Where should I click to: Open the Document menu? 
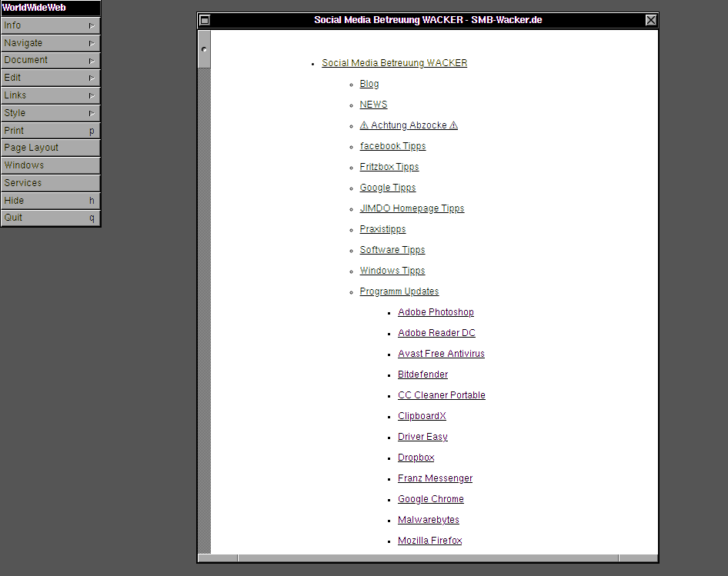tap(50, 60)
